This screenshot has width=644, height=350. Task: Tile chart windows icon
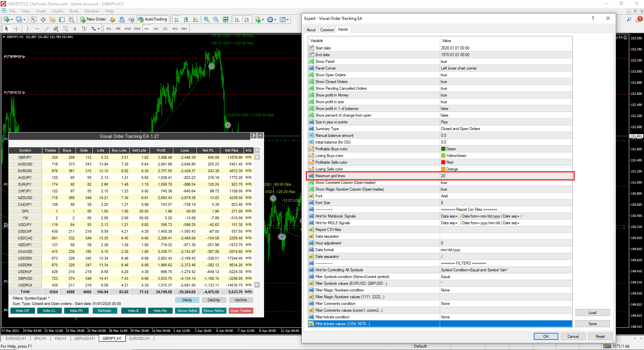tap(225, 20)
